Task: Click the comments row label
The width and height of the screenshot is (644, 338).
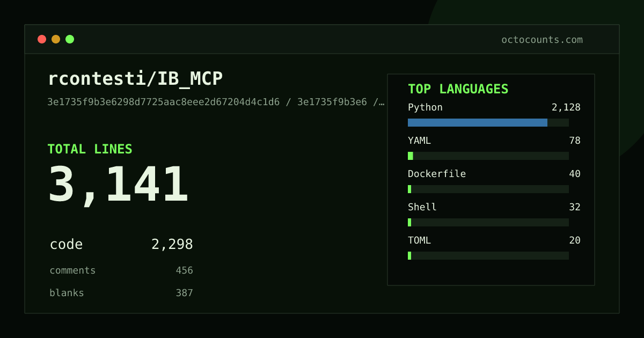Action: tap(72, 270)
